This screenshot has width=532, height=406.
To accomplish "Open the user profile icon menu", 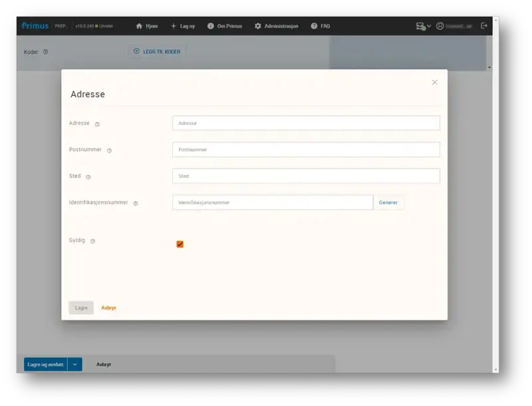I will 440,26.
